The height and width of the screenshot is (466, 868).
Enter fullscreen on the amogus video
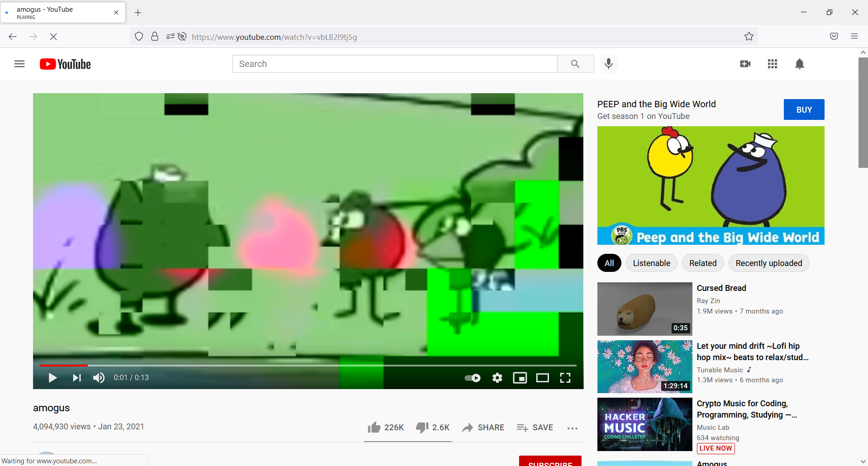[565, 378]
